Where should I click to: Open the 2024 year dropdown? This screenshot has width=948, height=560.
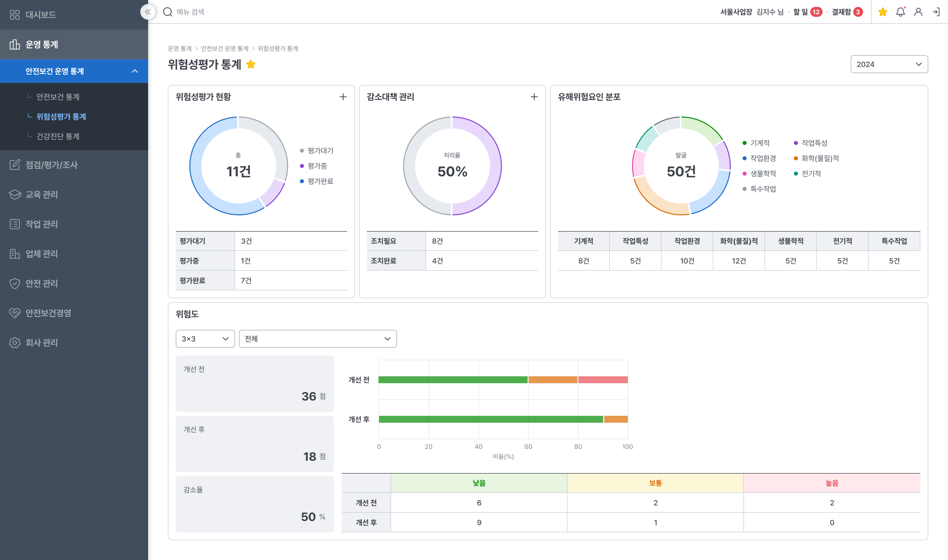click(x=889, y=64)
